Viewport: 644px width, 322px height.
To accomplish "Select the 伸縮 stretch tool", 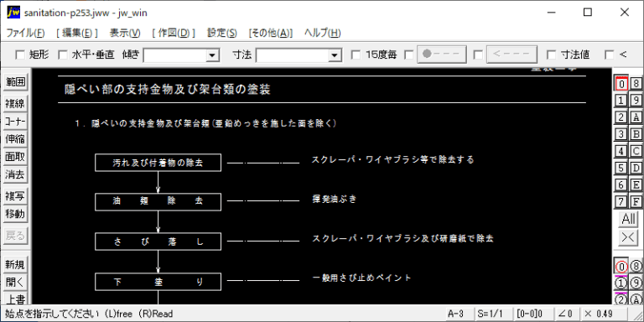I will (15, 139).
